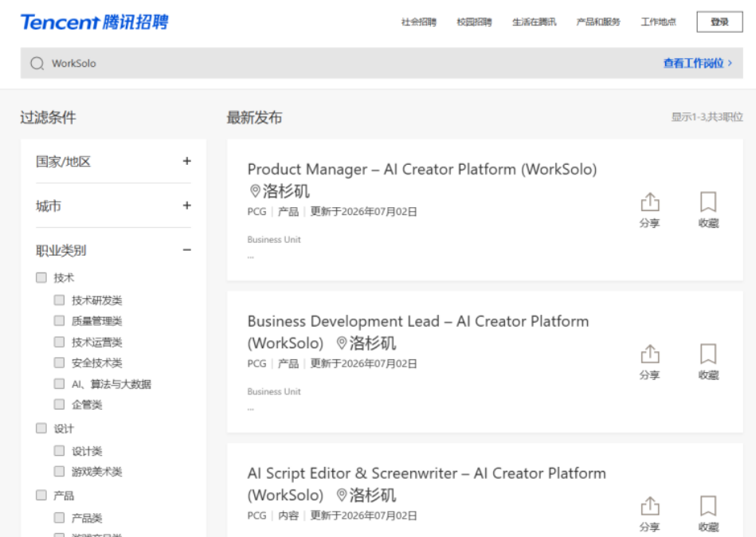This screenshot has height=537, width=756.
Task: Click the Tencent 腾讯招聘 logo
Action: [95, 22]
